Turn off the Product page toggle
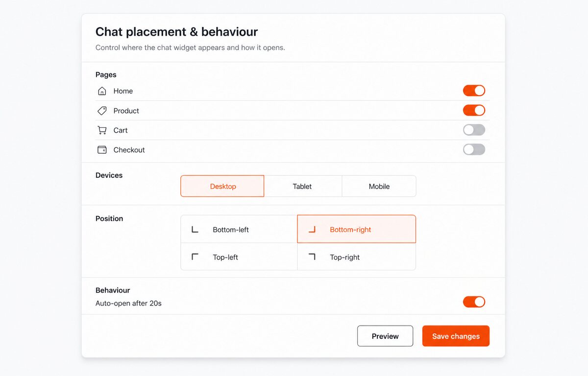This screenshot has width=588, height=376. click(x=474, y=110)
